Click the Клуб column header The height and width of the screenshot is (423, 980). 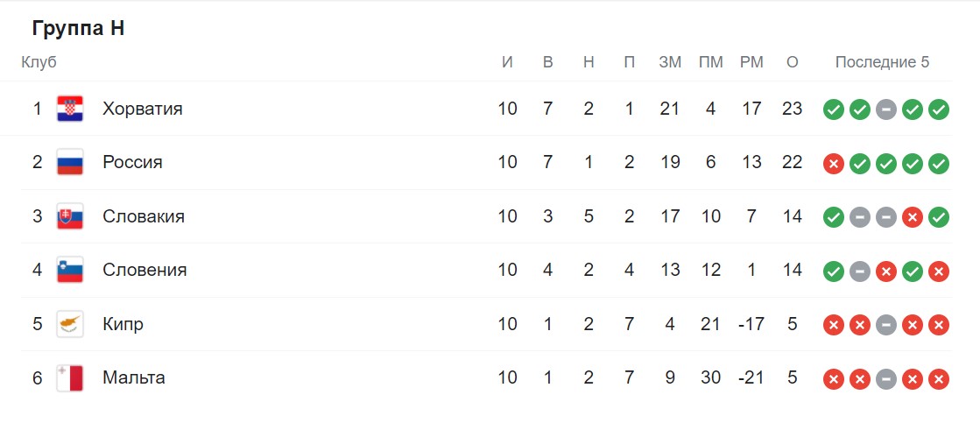(x=39, y=62)
